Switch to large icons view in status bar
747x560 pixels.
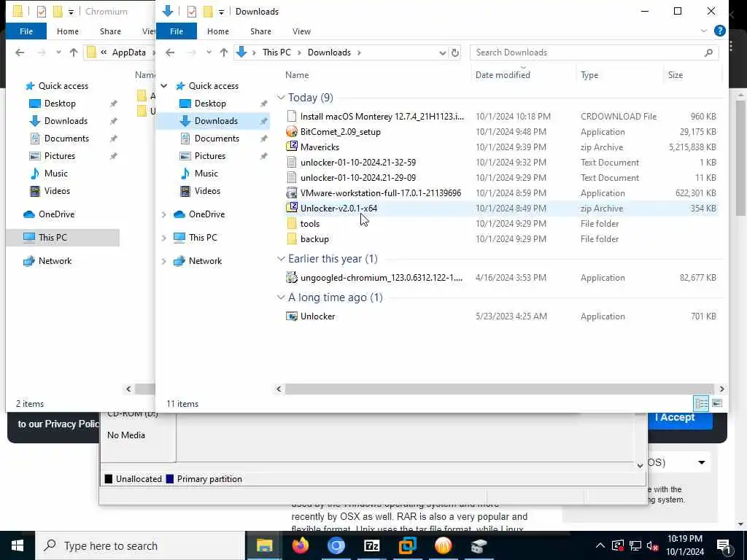click(717, 403)
